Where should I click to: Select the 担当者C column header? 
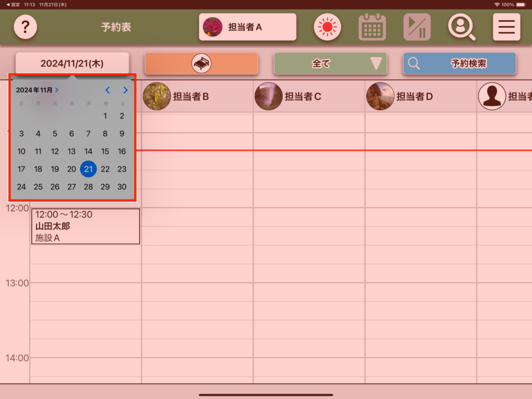point(302,96)
